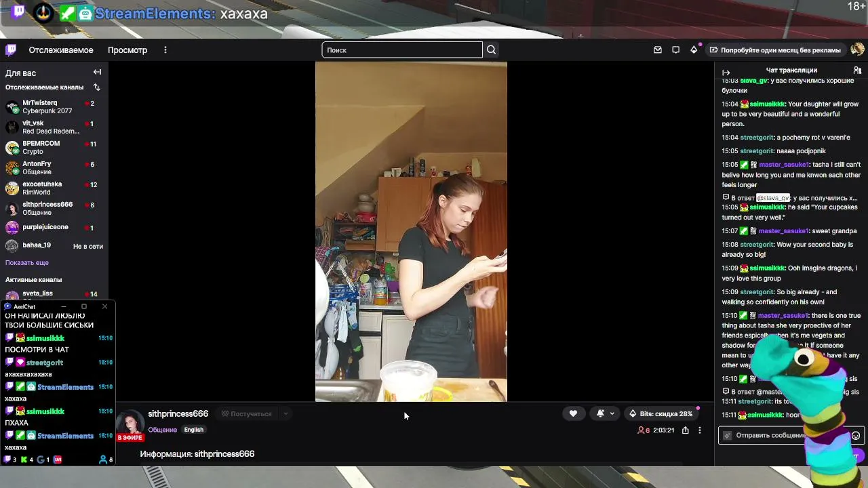Click the total viewers icon in AxelChat
The image size is (868, 488).
pyautogui.click(x=103, y=460)
